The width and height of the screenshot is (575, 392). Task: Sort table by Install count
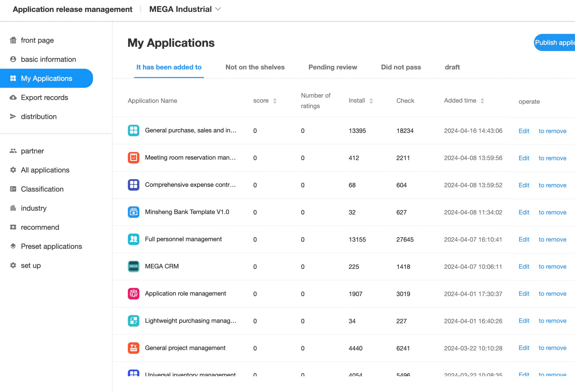[x=371, y=101]
